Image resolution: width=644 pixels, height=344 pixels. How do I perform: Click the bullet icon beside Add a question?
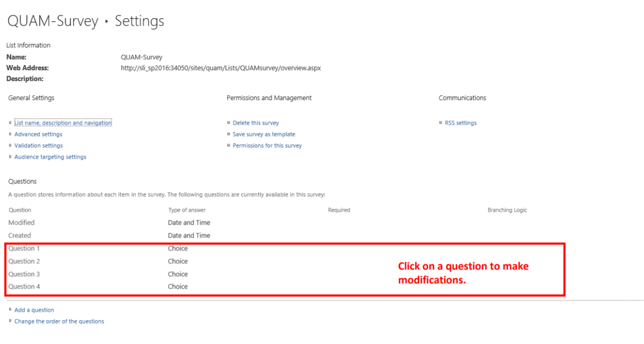10,309
